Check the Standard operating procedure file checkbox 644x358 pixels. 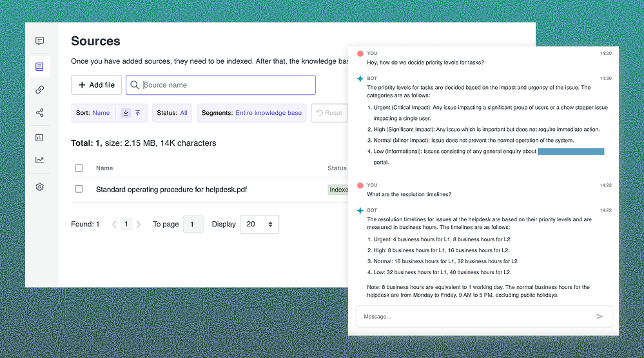click(x=79, y=190)
